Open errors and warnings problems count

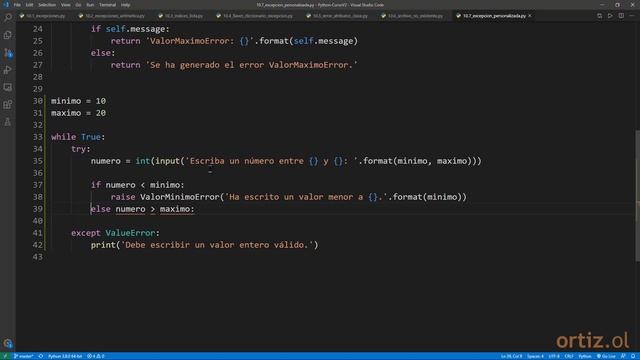click(x=96, y=356)
